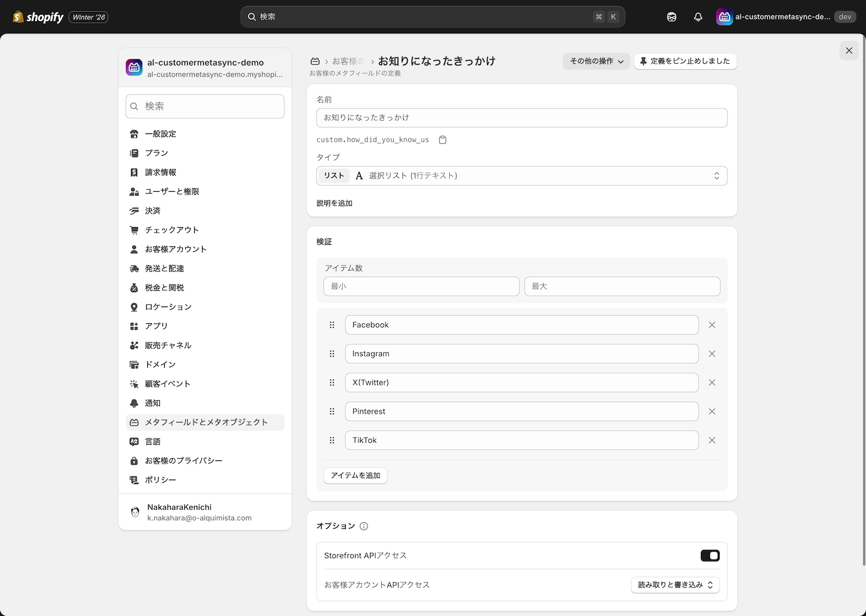Click the metafields breadcrumb home icon

tap(315, 61)
